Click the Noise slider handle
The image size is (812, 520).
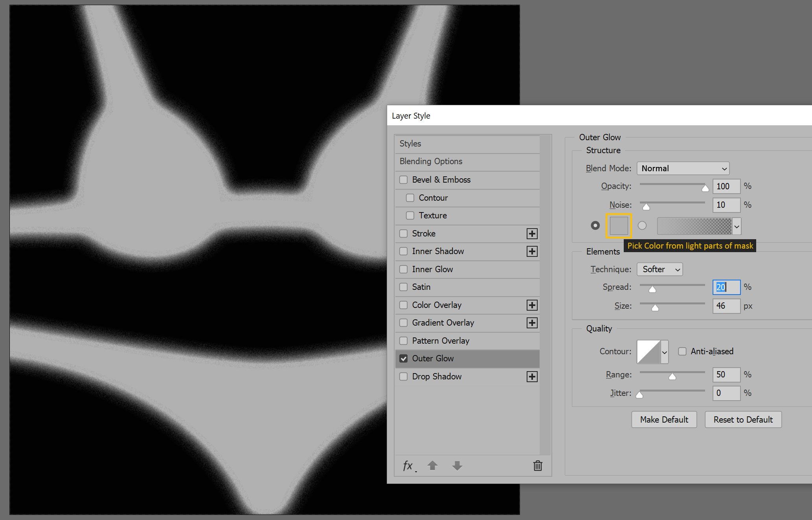point(646,207)
